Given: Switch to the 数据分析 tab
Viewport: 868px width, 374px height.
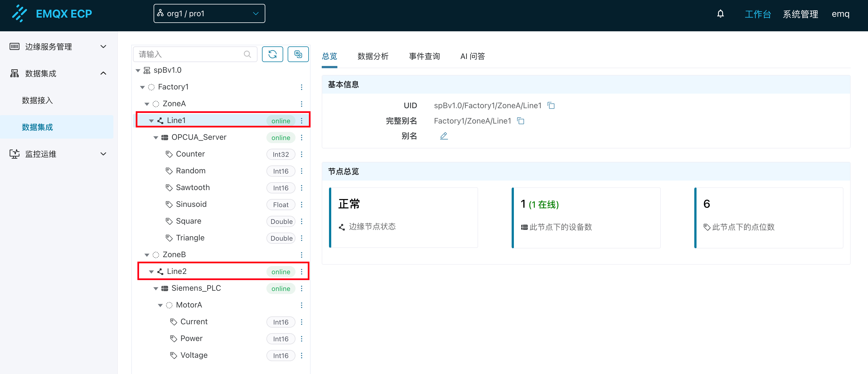Looking at the screenshot, I should pyautogui.click(x=373, y=56).
